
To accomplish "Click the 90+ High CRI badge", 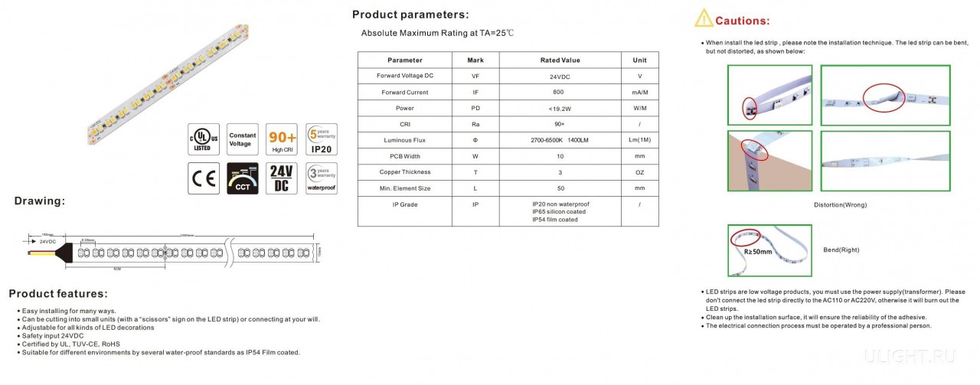I will 282,139.
